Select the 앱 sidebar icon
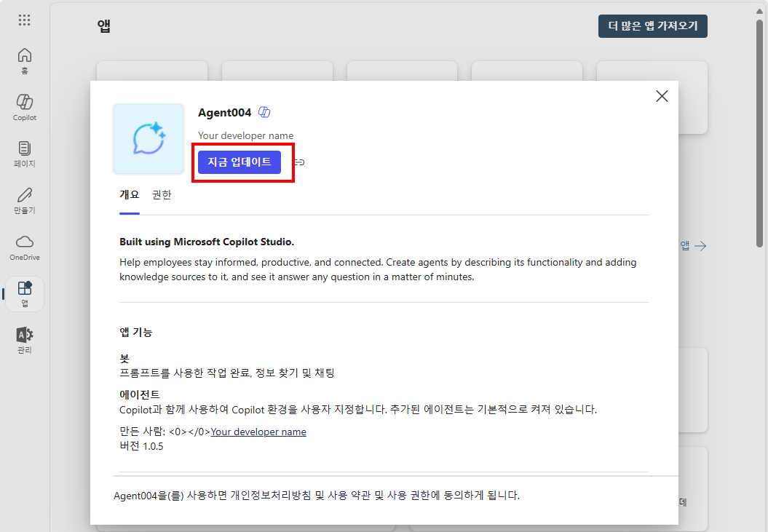The image size is (768, 532). click(25, 294)
